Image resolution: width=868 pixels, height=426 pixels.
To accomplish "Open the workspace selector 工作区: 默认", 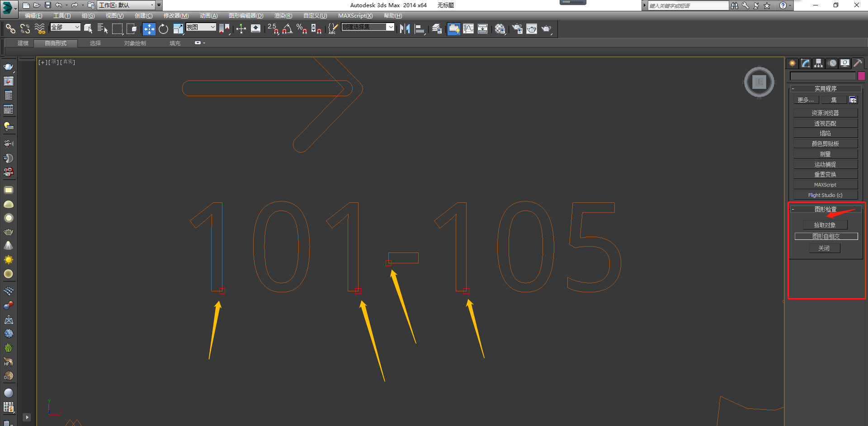I will [126, 5].
